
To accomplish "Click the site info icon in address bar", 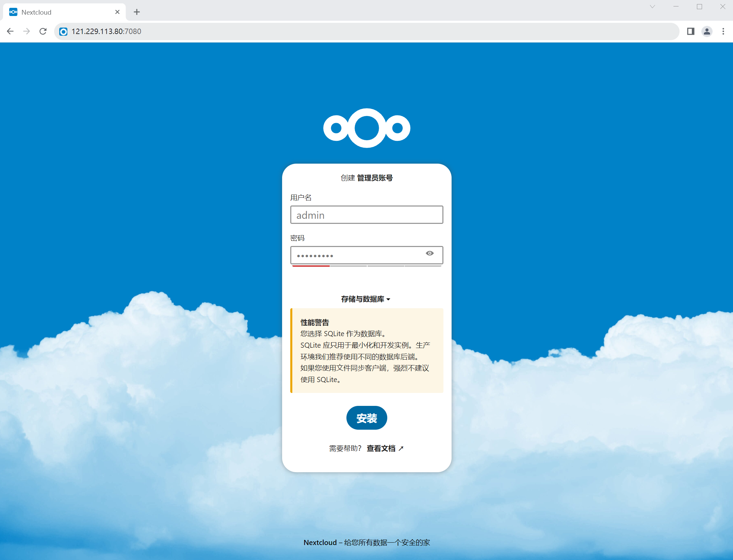I will [x=63, y=32].
